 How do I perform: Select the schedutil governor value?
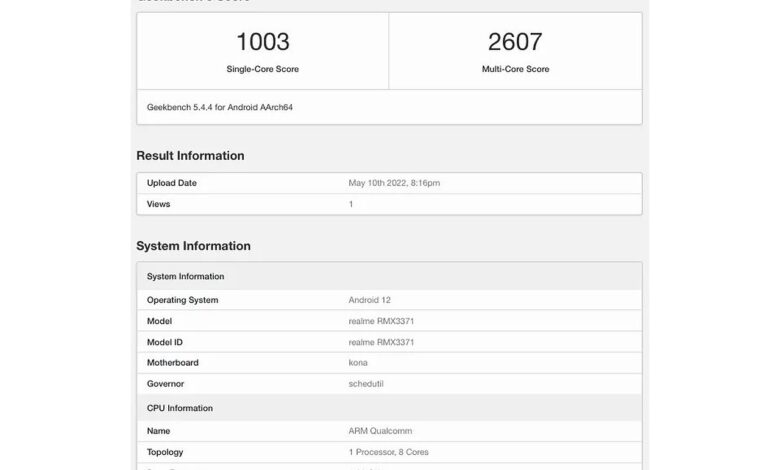click(366, 384)
